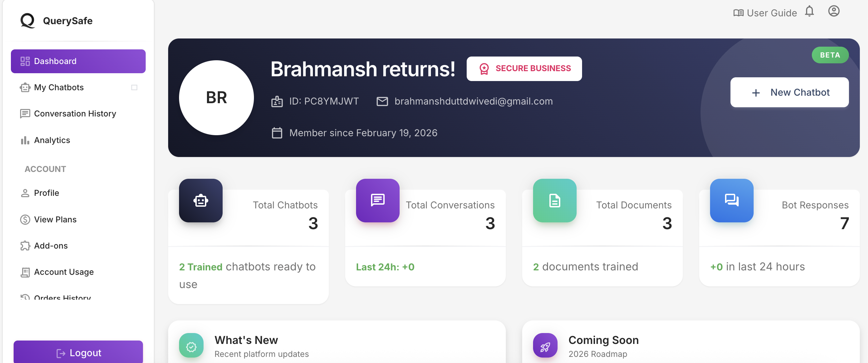Image resolution: width=868 pixels, height=363 pixels.
Task: Click the green Total Documents file icon
Action: coord(554,201)
